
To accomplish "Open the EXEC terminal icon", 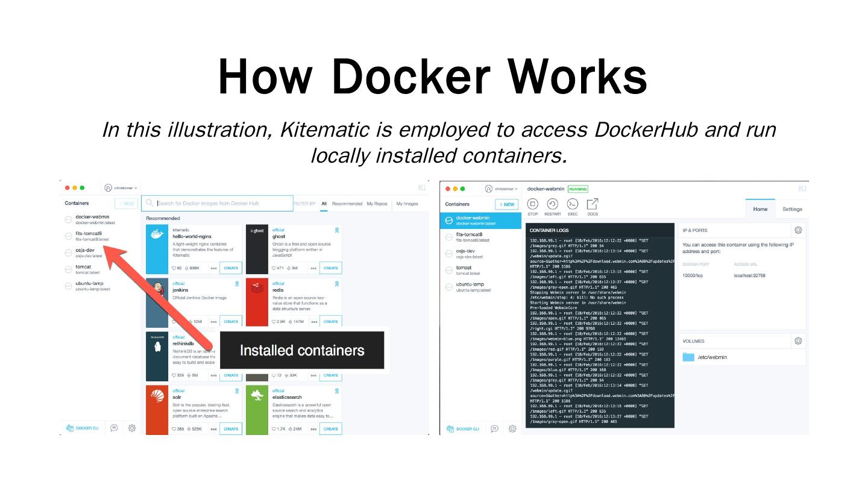I will [x=573, y=204].
